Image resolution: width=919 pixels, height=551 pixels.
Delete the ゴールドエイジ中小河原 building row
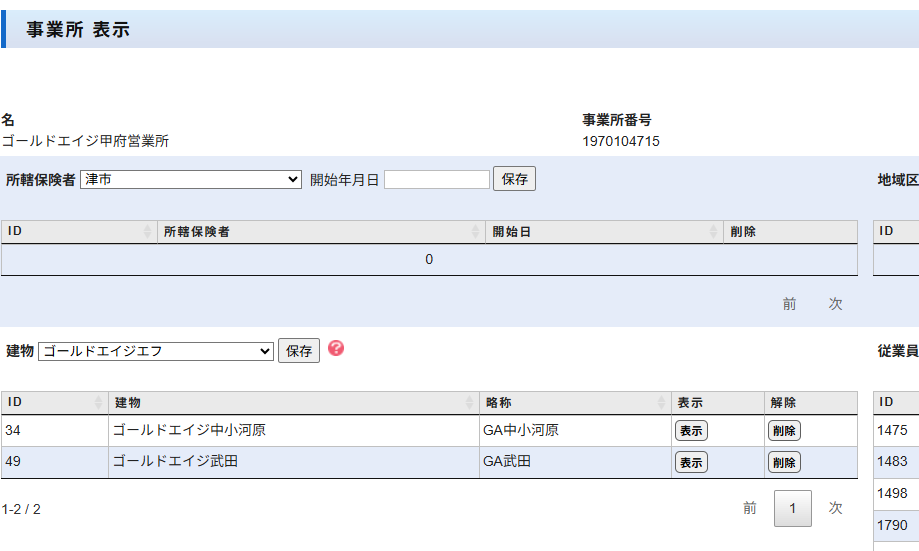tap(784, 431)
